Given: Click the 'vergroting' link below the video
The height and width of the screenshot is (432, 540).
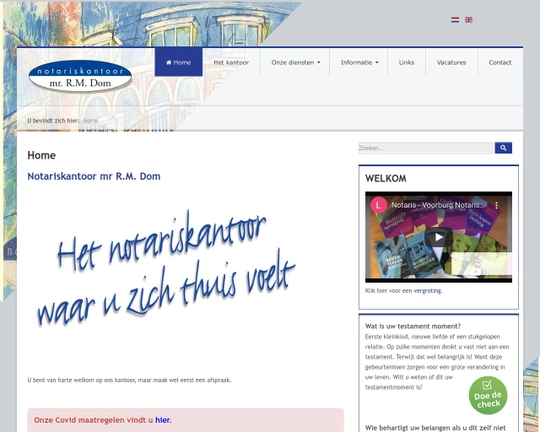Looking at the screenshot, I should (427, 290).
